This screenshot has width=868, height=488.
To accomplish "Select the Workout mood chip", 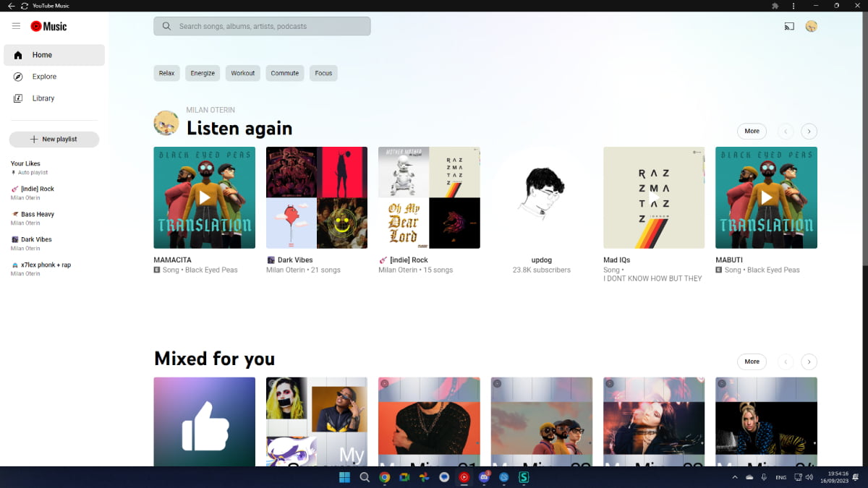I will (x=242, y=73).
